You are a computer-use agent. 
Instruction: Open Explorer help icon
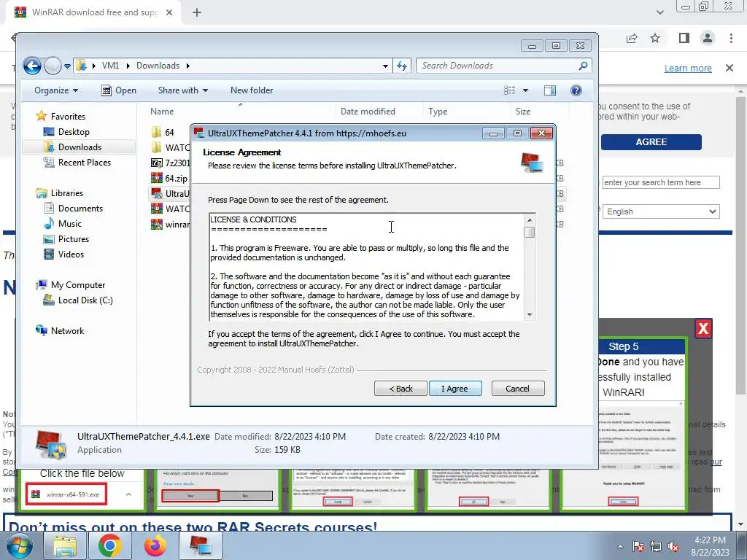point(576,90)
